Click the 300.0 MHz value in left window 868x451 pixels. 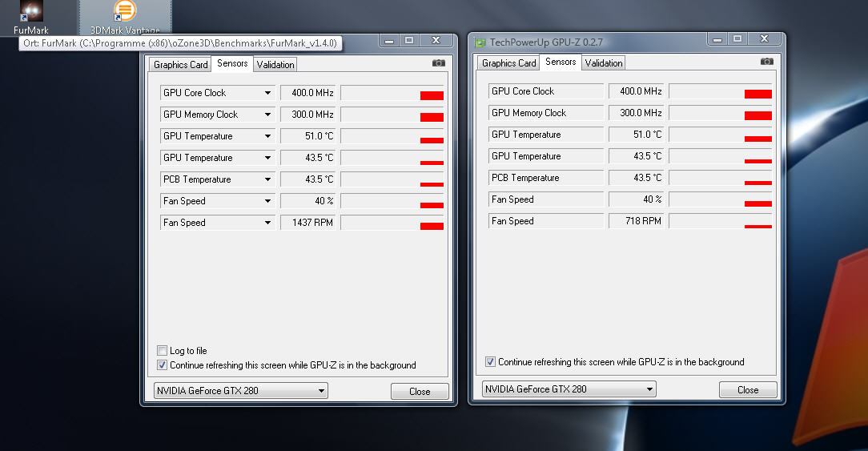[x=307, y=114]
